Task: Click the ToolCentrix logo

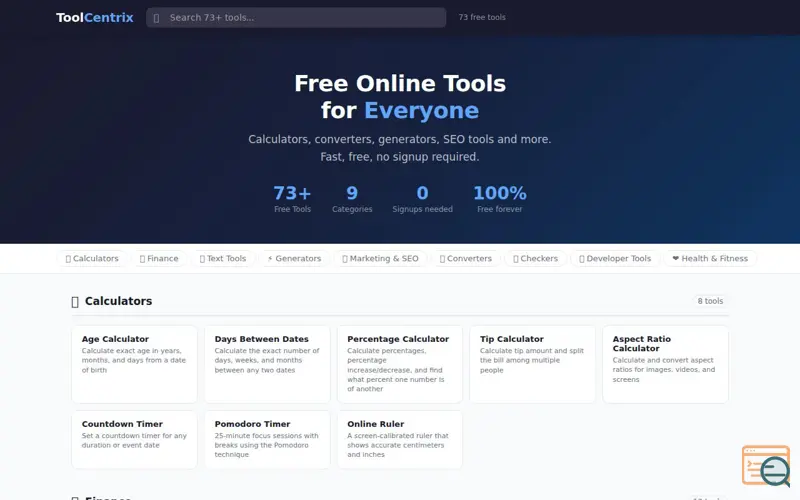Action: click(x=94, y=17)
